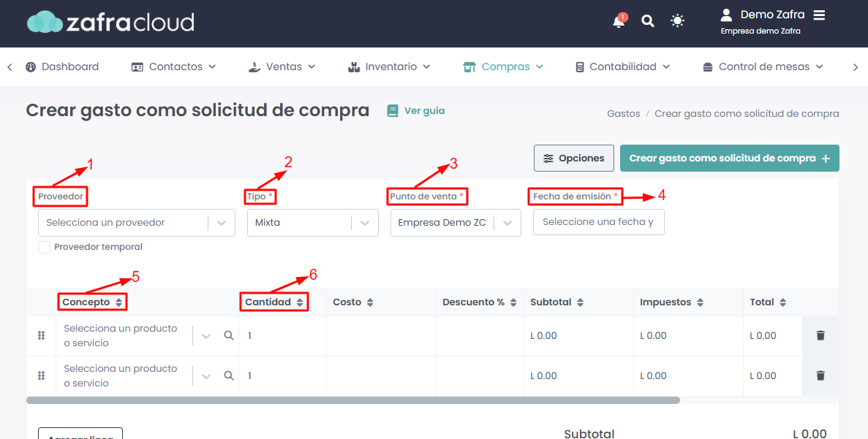This screenshot has width=868, height=439.
Task: Open the Gastos breadcrumb link
Action: (623, 114)
